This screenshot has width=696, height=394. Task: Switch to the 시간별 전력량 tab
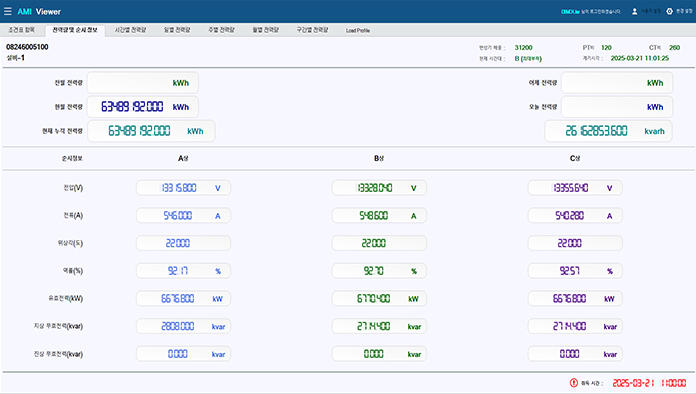130,30
